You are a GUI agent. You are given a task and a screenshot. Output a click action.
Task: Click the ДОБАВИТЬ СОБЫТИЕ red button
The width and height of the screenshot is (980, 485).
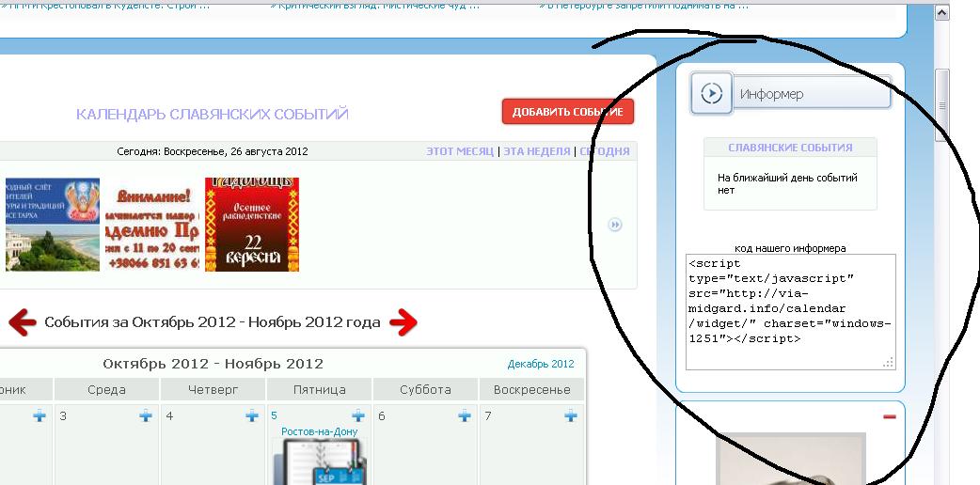point(567,112)
